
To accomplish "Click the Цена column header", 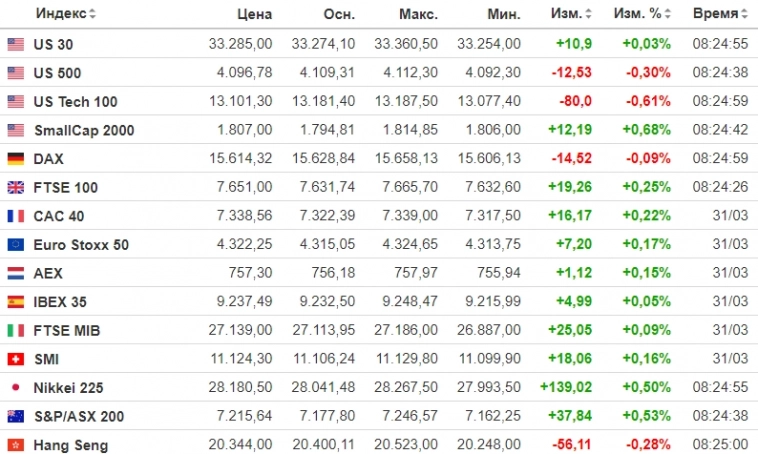I will point(254,14).
